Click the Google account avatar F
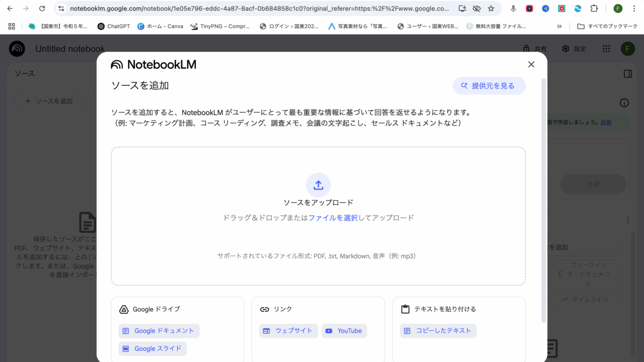 click(627, 49)
